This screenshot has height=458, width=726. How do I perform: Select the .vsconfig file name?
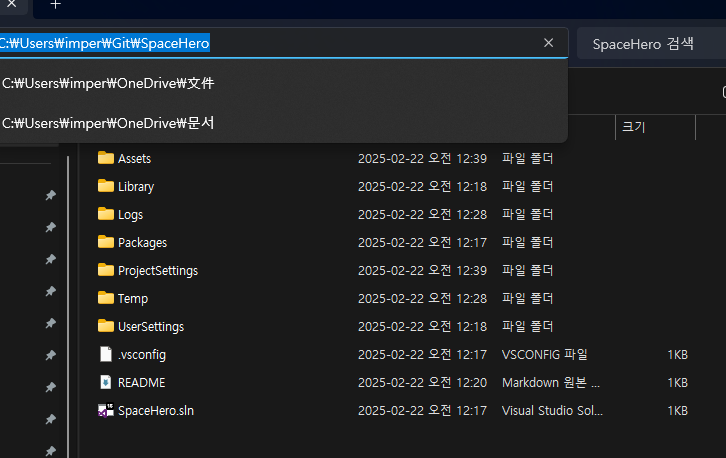click(x=142, y=355)
